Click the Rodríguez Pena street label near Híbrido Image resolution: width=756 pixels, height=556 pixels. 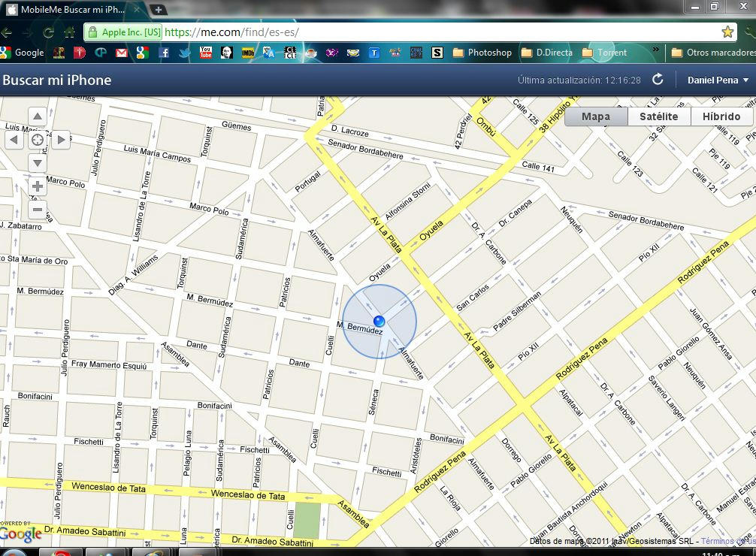tap(703, 263)
